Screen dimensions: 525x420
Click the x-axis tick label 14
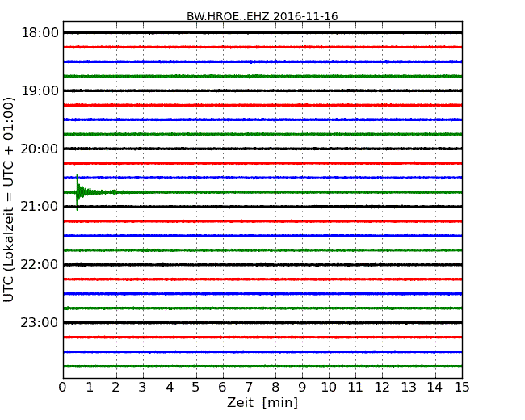(x=435, y=388)
